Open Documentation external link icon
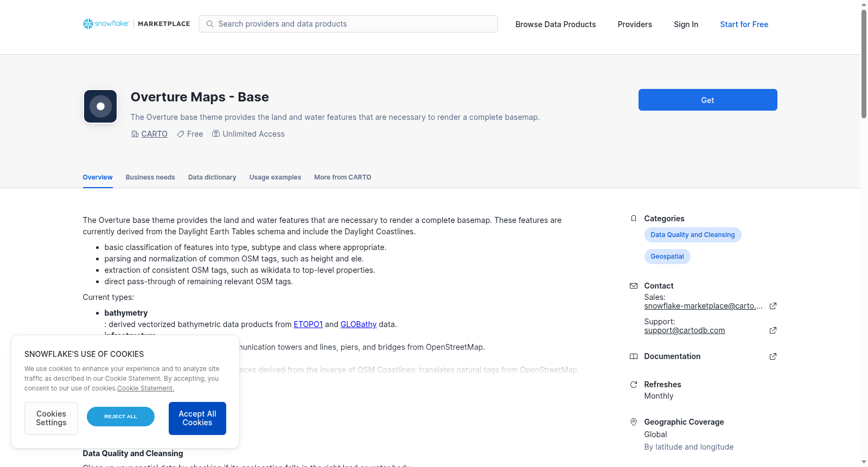This screenshot has width=868, height=467. (773, 356)
